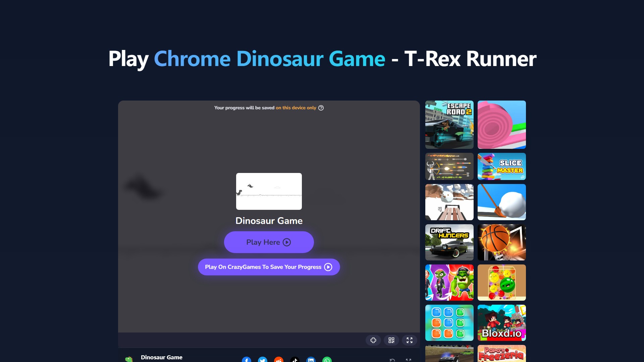Share on Reddit icon
Image resolution: width=644 pixels, height=362 pixels.
[279, 360]
